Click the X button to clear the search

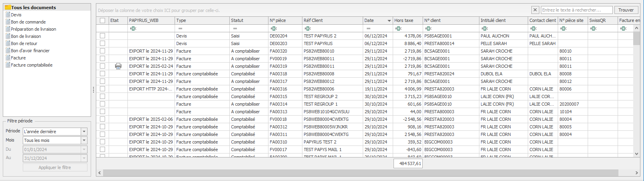point(535,10)
